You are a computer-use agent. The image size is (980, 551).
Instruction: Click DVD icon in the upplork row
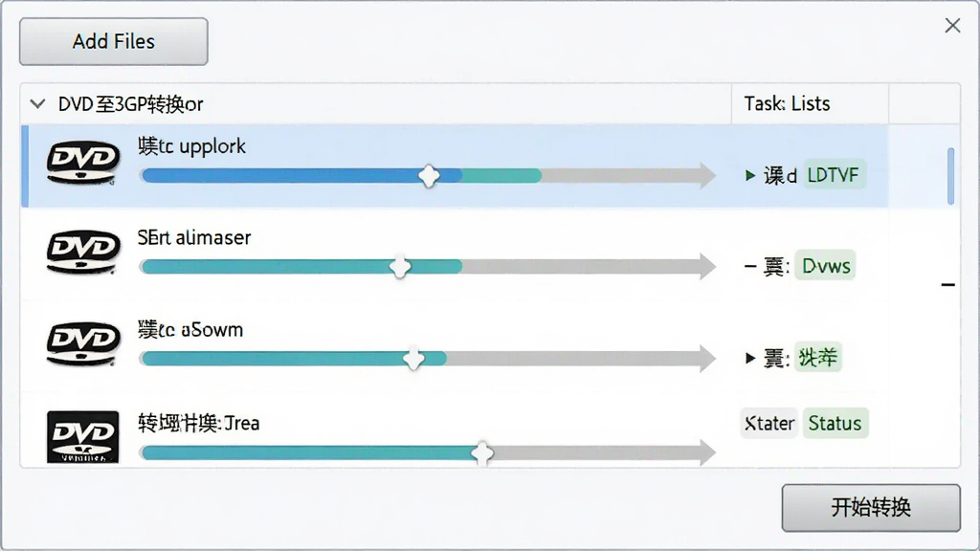coord(82,163)
